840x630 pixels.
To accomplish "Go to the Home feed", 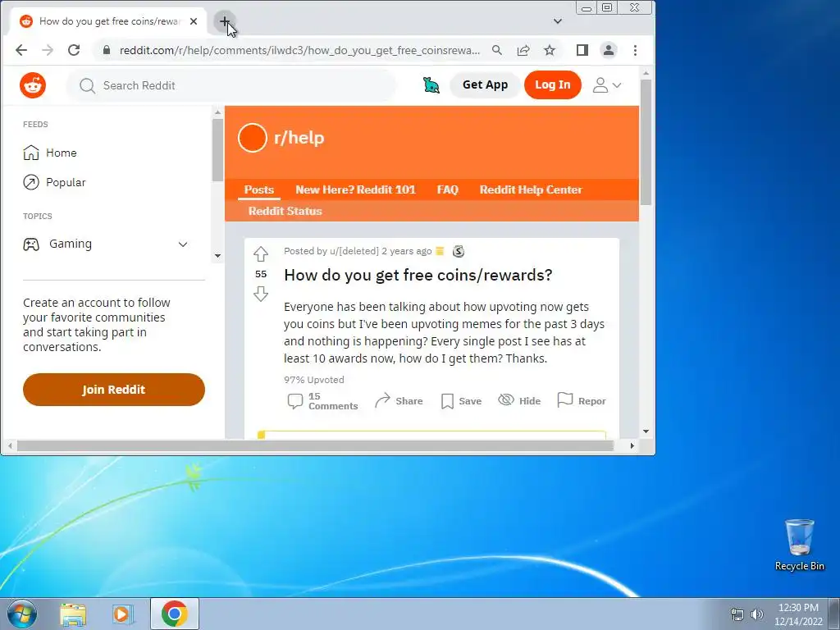I will (x=50, y=153).
